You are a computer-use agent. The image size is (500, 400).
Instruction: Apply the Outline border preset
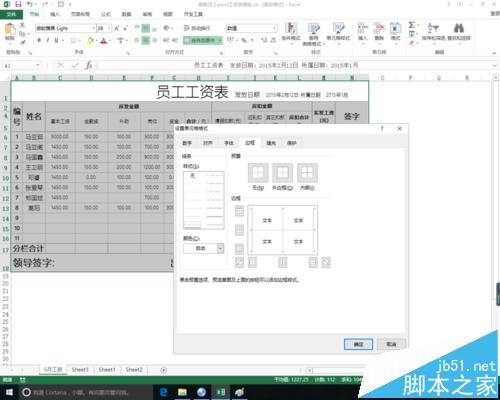click(283, 172)
